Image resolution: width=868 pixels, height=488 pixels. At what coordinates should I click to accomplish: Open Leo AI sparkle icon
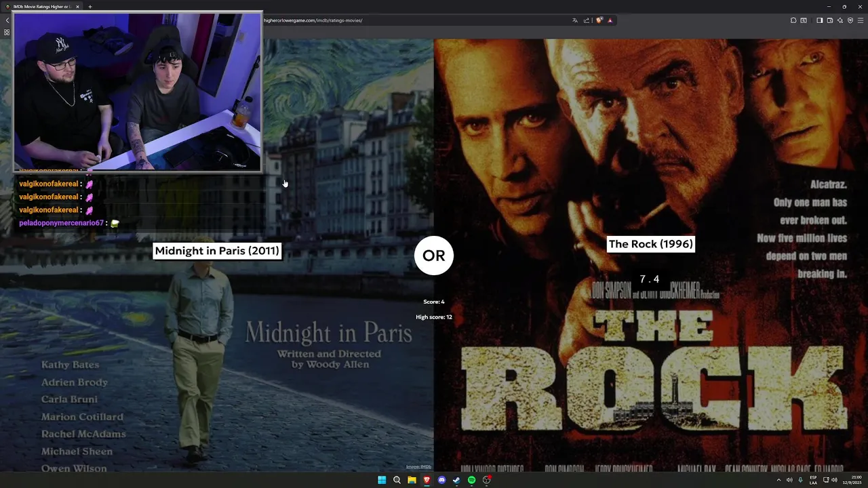tap(840, 20)
